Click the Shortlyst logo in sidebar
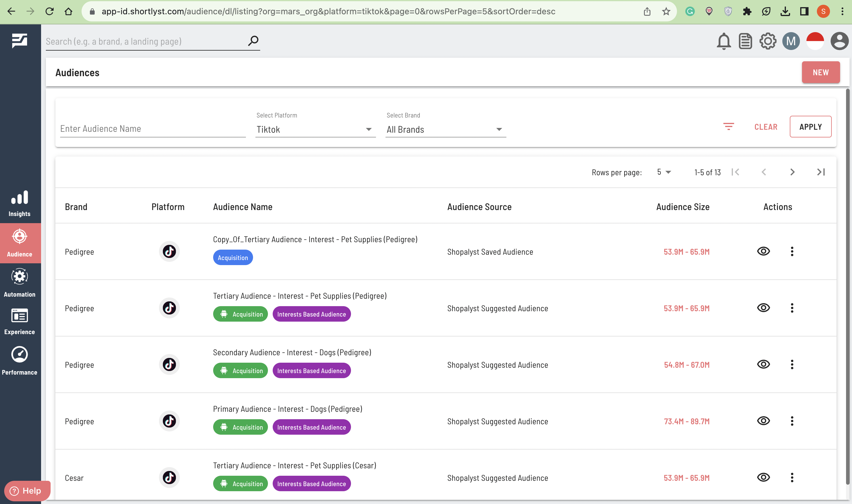Screen dimensions: 852x504 [x=20, y=41]
